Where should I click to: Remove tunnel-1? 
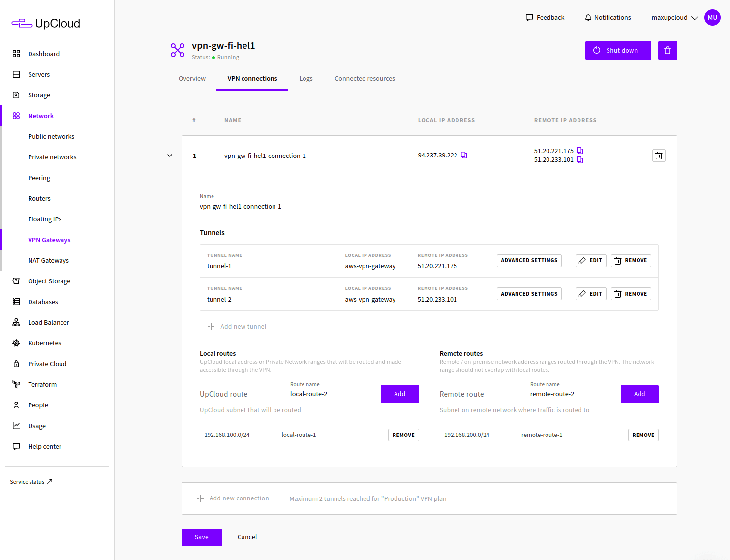(631, 260)
